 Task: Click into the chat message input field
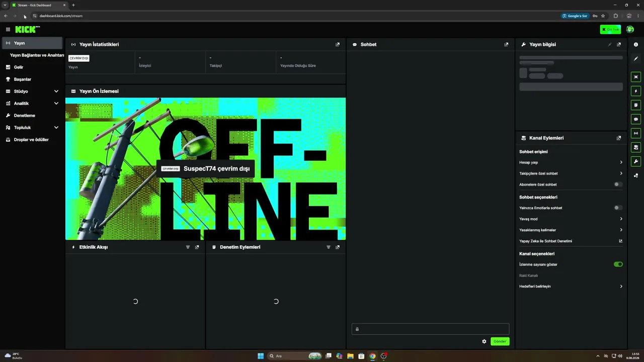tap(430, 329)
